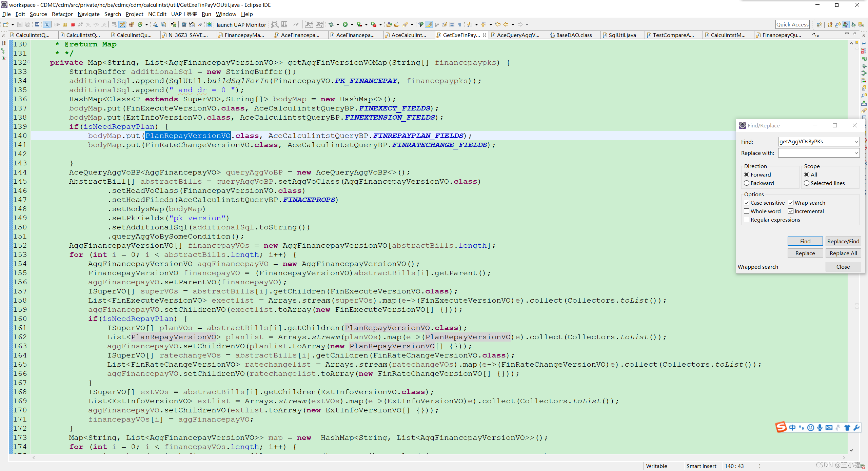
Task: Click the red Terminate stop icon
Action: click(x=73, y=24)
